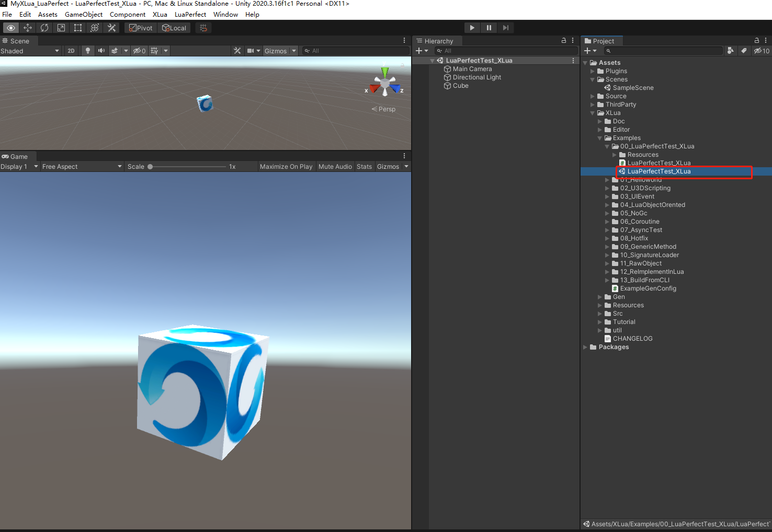Toggle 2D mode in Scene view
The height and width of the screenshot is (532, 772).
click(71, 51)
